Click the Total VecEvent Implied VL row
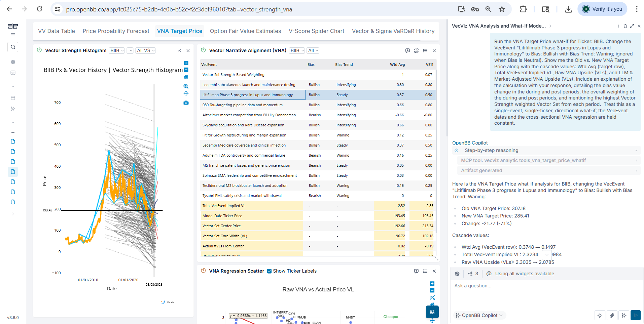644x324 pixels. point(318,206)
